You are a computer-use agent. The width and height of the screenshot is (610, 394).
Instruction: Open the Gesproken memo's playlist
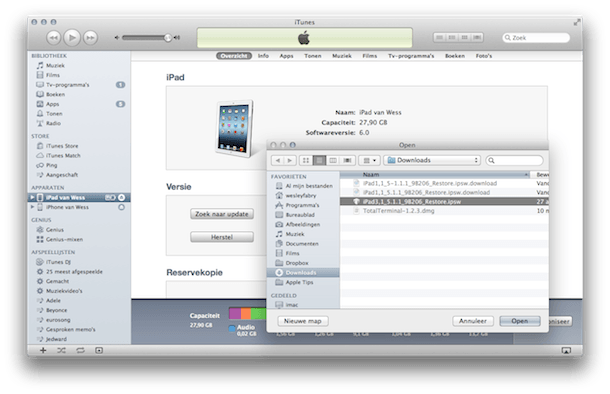70,329
